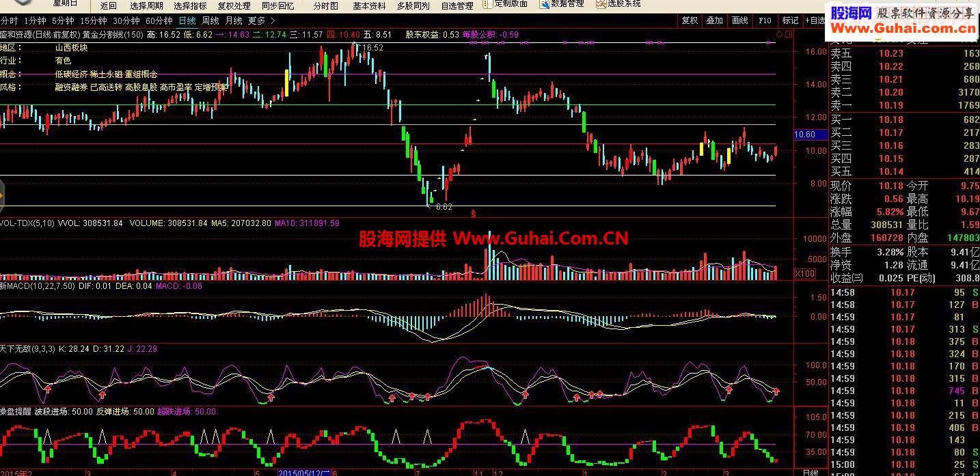Switch to the 30分钟 period tab
Viewport: 980px width, 476px height.
(126, 20)
